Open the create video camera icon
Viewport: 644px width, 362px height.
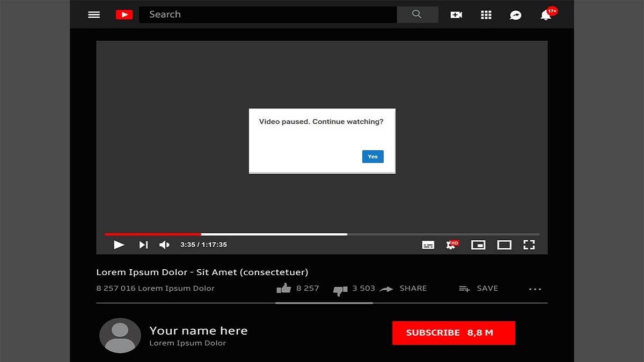coord(456,15)
